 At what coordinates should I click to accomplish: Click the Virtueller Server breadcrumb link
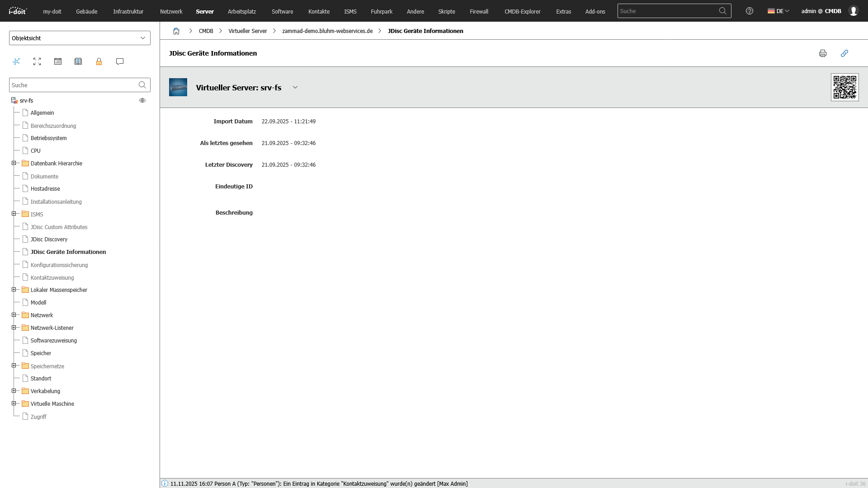coord(247,31)
